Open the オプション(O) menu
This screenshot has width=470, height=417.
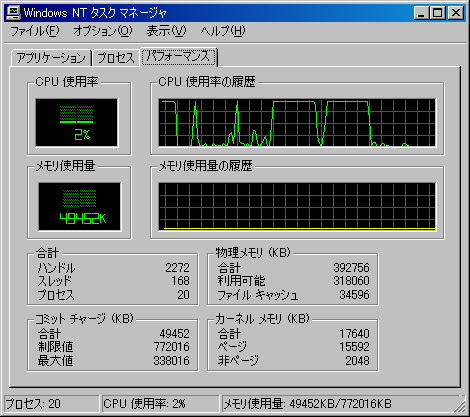point(103,31)
